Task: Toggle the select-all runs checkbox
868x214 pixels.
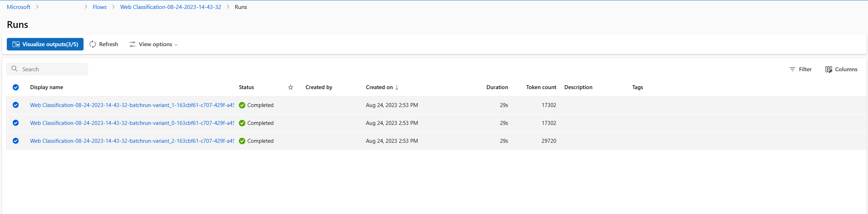Action: tap(16, 87)
